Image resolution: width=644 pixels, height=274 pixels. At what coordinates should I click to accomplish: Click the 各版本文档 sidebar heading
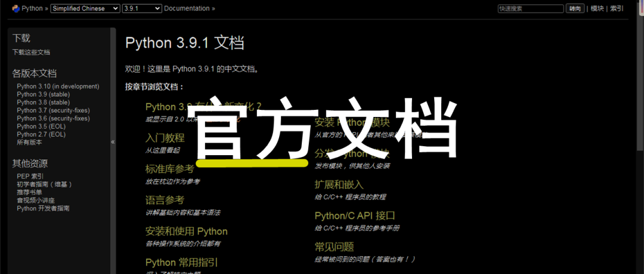point(35,73)
